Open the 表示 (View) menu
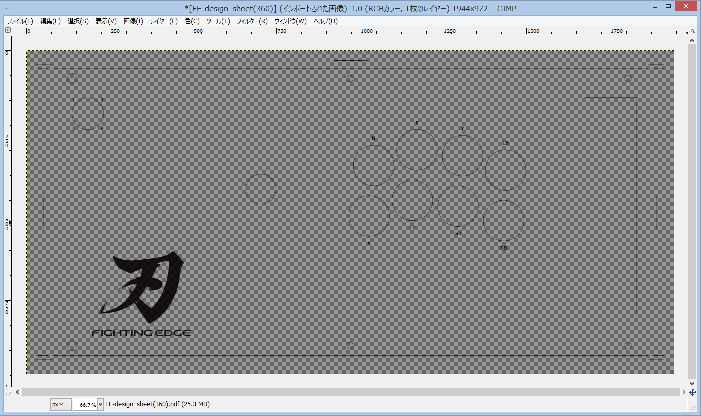Image resolution: width=701 pixels, height=416 pixels. coord(103,20)
